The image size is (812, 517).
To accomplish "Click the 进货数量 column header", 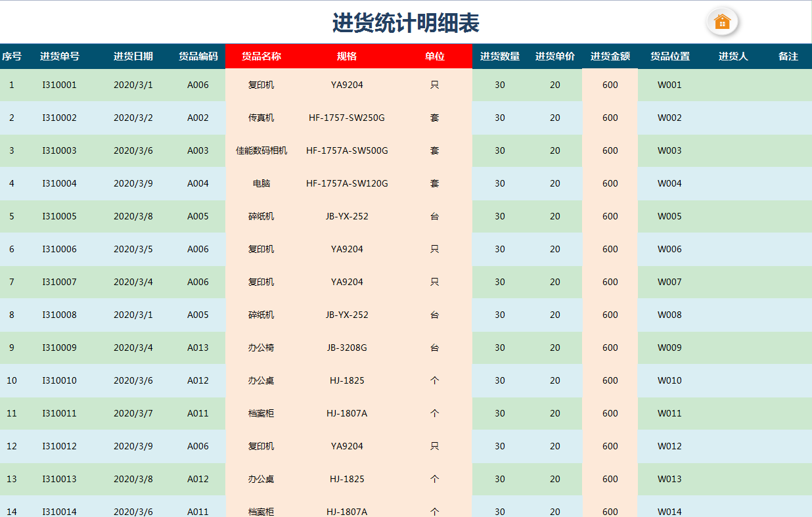I will [500, 56].
